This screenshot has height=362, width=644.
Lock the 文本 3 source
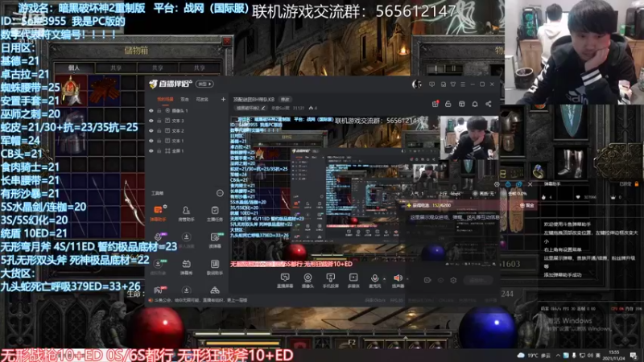159,121
